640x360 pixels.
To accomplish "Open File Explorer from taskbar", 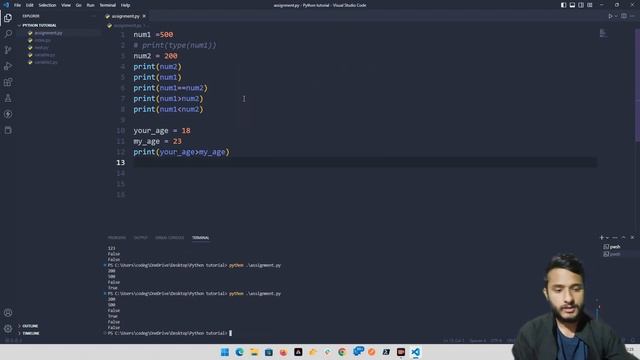I will [x=254, y=352].
